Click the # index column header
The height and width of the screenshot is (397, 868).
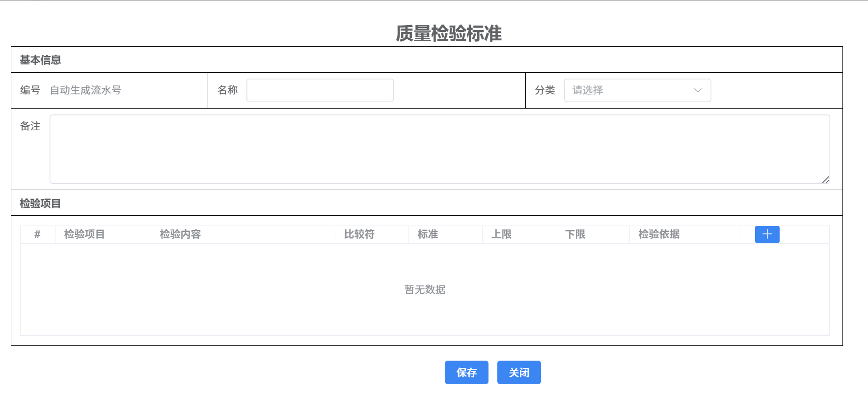(x=37, y=234)
